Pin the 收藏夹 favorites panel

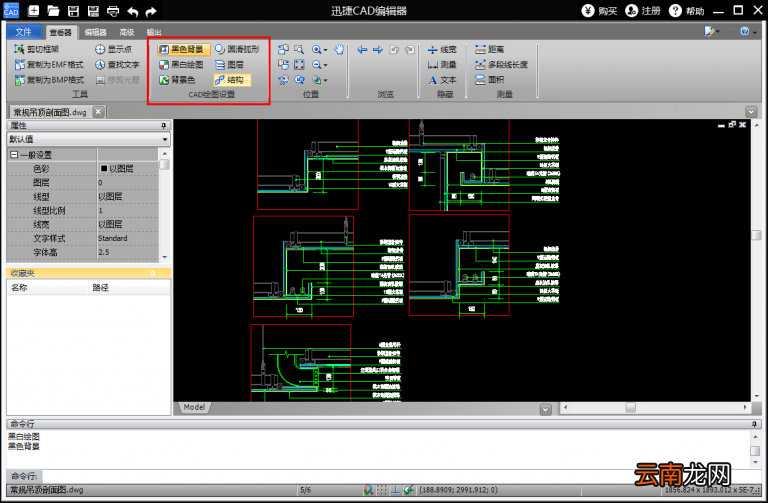tap(153, 273)
